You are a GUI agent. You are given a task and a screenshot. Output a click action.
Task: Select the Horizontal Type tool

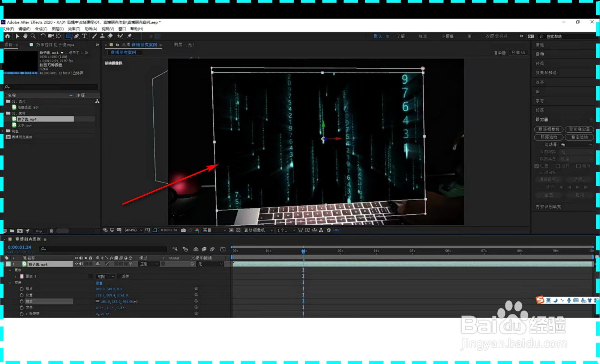click(84, 36)
